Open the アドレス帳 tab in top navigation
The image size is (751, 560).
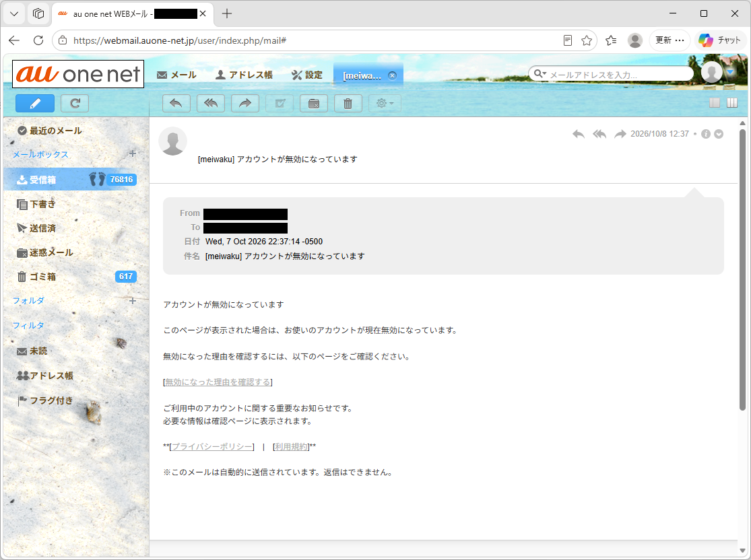point(244,75)
